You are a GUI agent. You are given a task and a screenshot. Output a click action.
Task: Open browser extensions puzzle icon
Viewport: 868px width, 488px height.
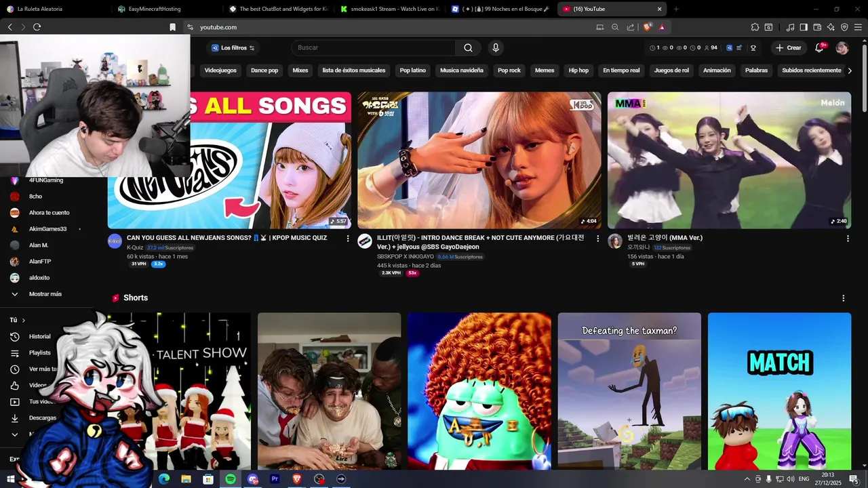[x=755, y=27]
